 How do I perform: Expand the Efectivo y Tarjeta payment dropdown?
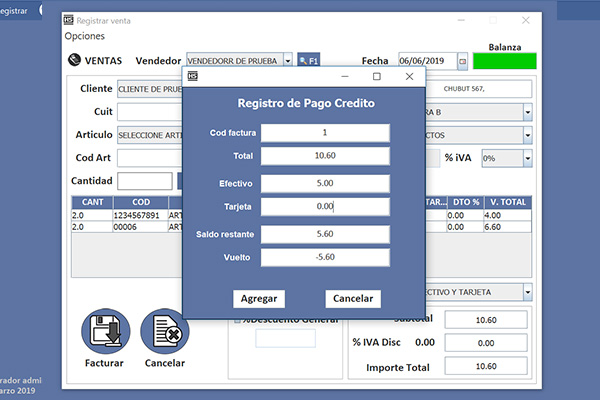[527, 292]
